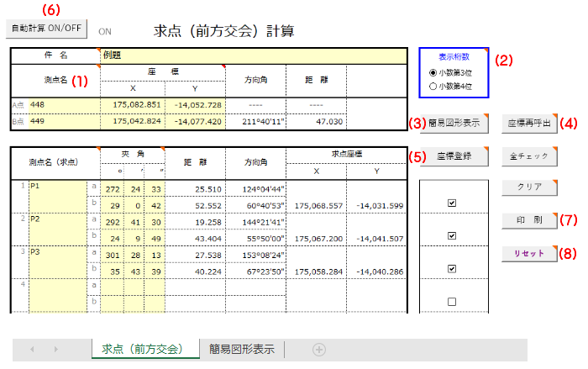Click the リセット button
Screen dimensions: 588x369
[529, 253]
